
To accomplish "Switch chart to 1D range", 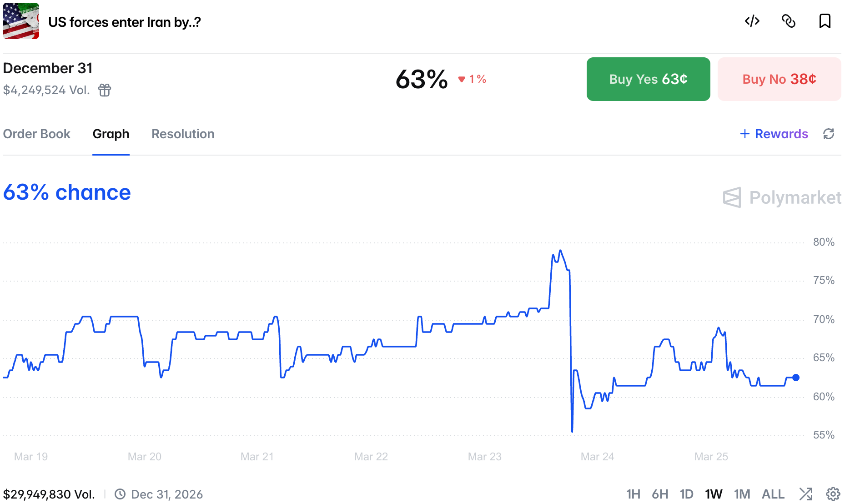I will (686, 494).
